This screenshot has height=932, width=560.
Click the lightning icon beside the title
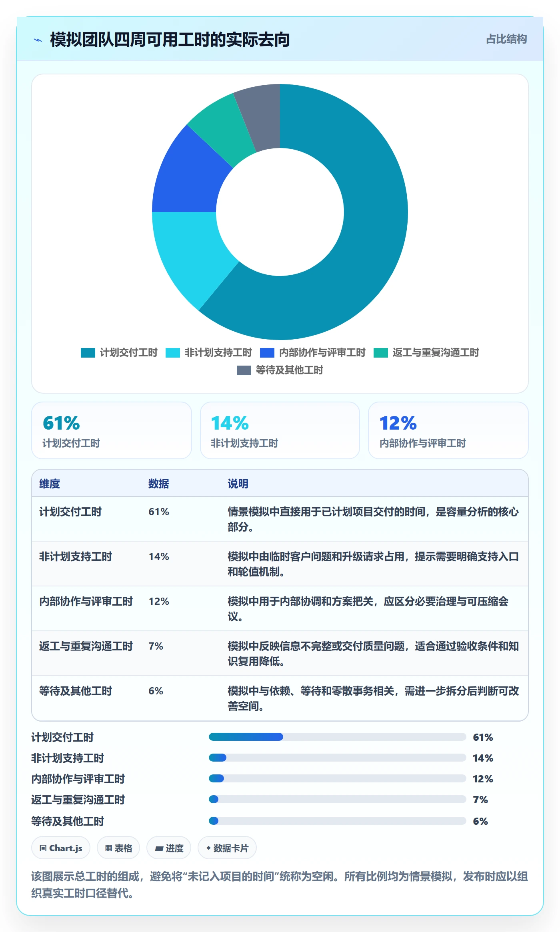coord(38,40)
